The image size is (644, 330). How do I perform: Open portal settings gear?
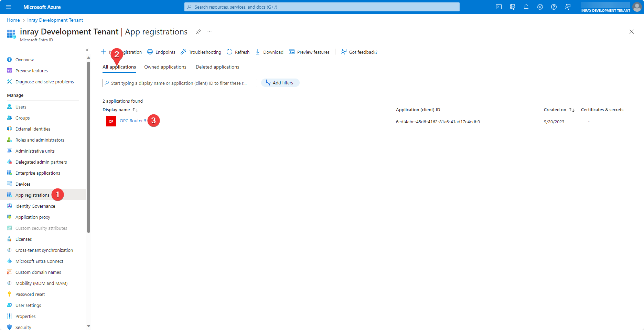point(540,7)
